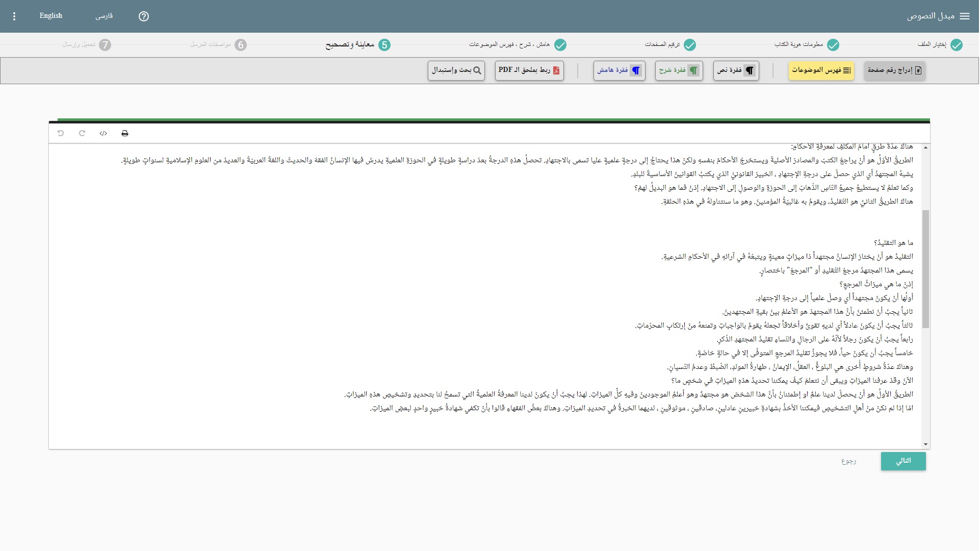This screenshot has height=551, width=980.
Task: Click the redo icon in editor toolbar
Action: (82, 134)
